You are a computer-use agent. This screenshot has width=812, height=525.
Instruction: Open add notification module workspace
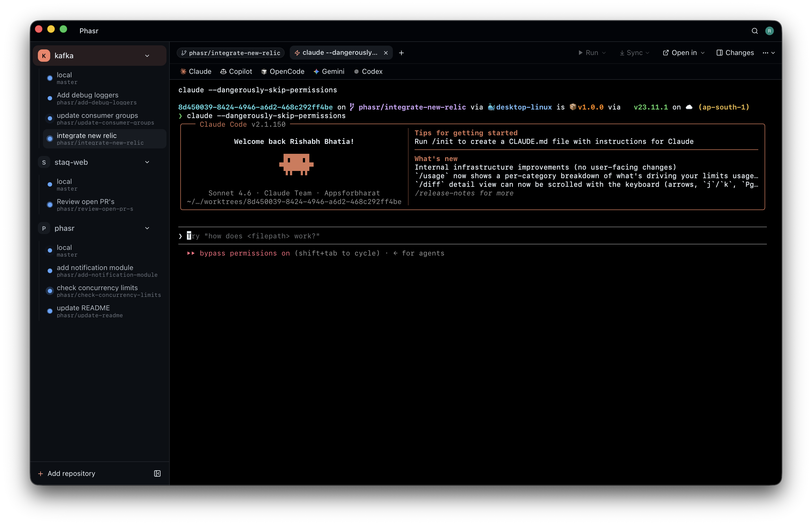[104, 271]
